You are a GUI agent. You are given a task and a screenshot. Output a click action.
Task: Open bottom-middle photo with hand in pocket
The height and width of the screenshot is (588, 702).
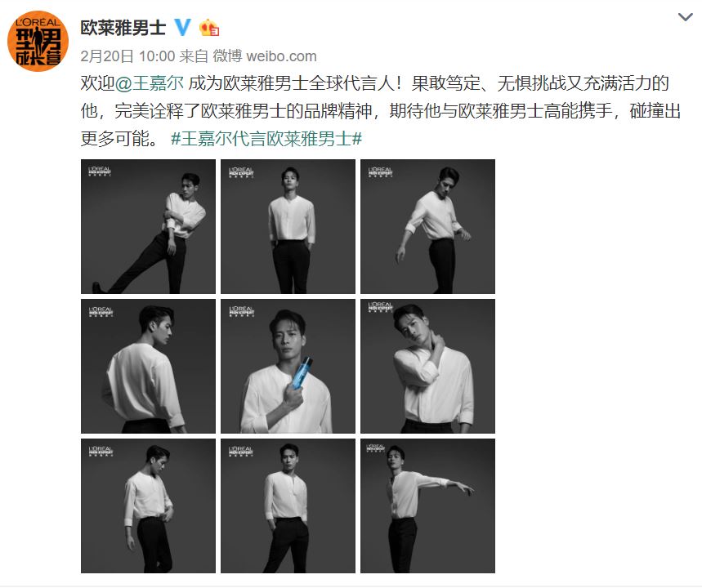[x=288, y=506]
